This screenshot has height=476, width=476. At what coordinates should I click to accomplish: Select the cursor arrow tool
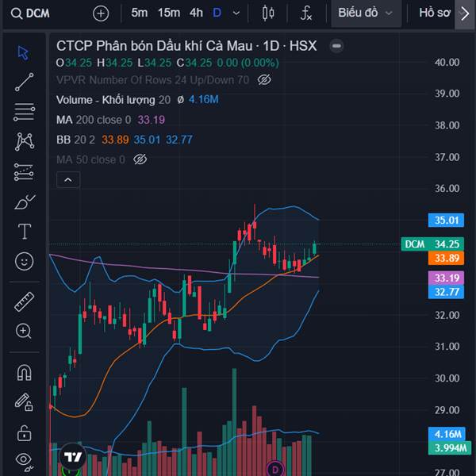click(24, 53)
